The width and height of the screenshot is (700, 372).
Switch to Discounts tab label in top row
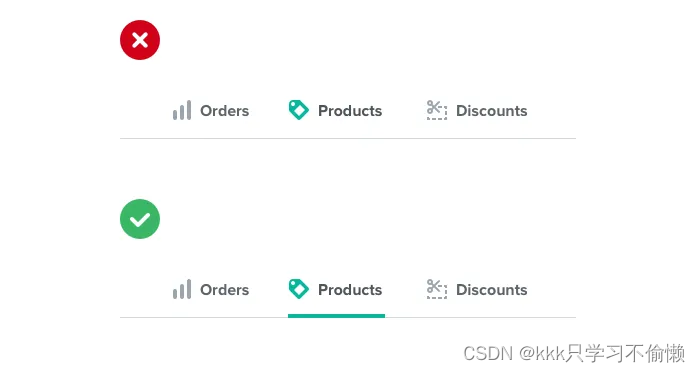(x=492, y=111)
